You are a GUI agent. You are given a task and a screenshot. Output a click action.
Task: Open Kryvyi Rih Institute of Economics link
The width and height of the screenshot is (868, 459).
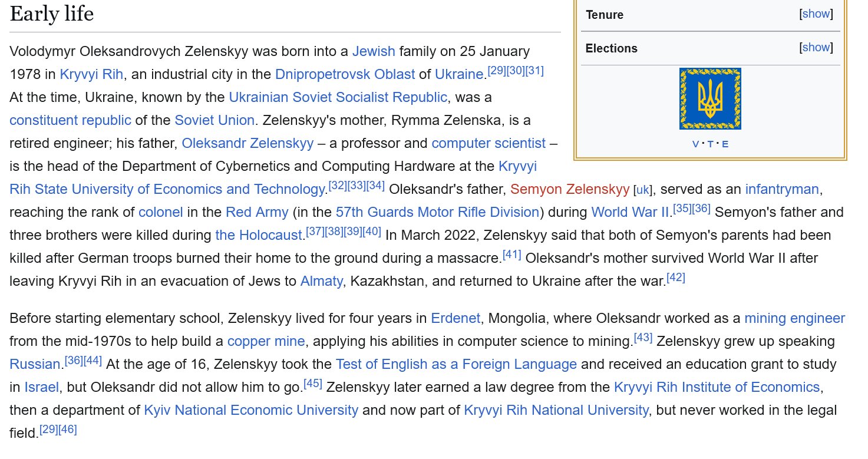[x=717, y=387]
